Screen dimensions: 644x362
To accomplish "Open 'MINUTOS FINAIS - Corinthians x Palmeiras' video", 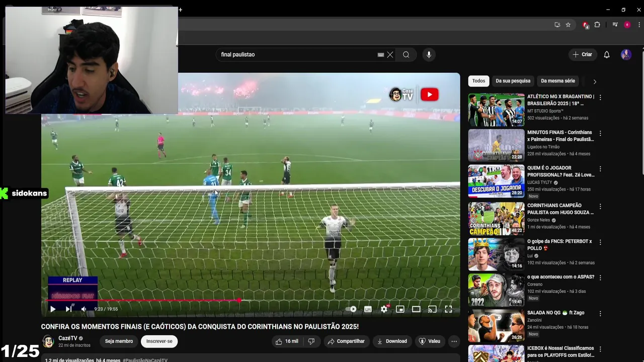I will click(560, 136).
